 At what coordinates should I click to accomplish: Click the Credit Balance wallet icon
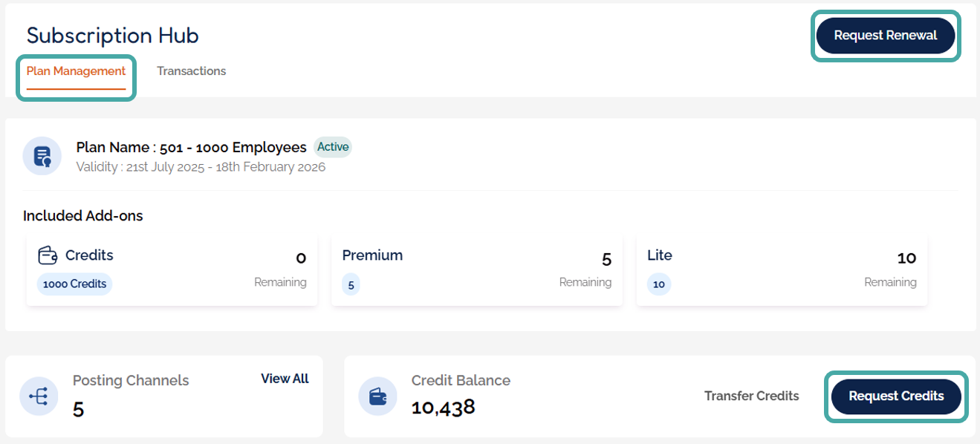377,396
